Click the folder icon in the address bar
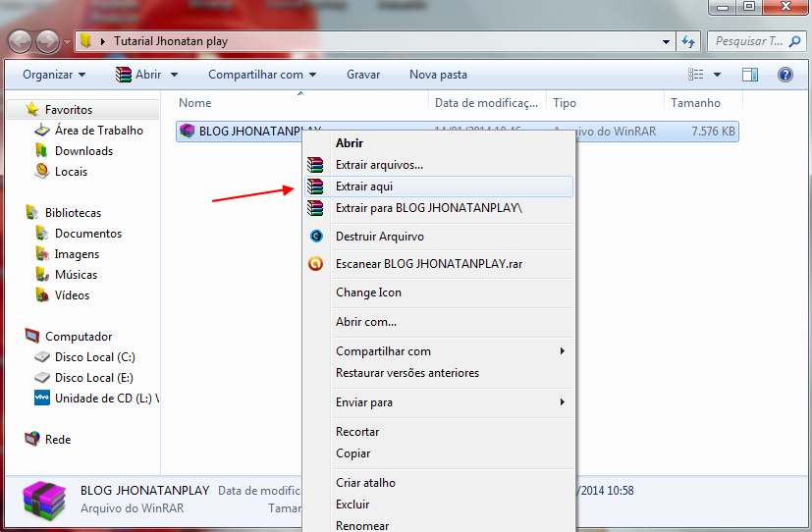The image size is (812, 532). coord(86,41)
